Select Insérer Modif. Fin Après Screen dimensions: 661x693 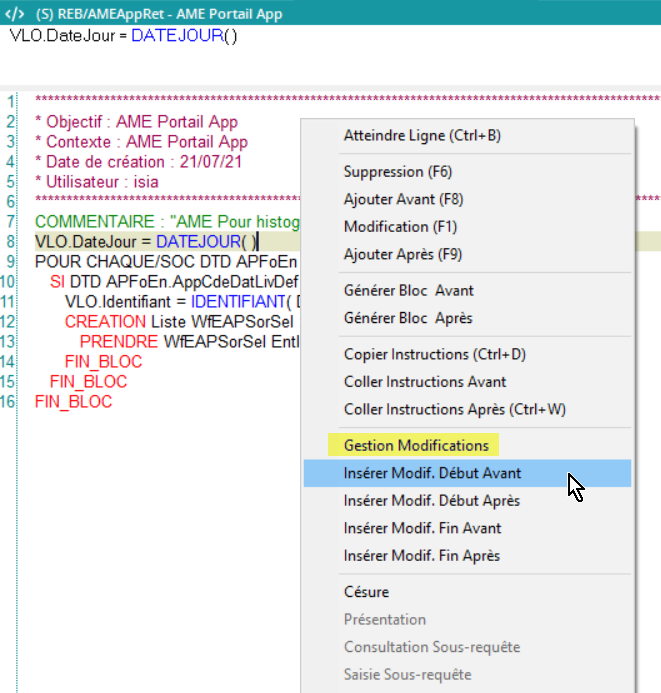(422, 555)
